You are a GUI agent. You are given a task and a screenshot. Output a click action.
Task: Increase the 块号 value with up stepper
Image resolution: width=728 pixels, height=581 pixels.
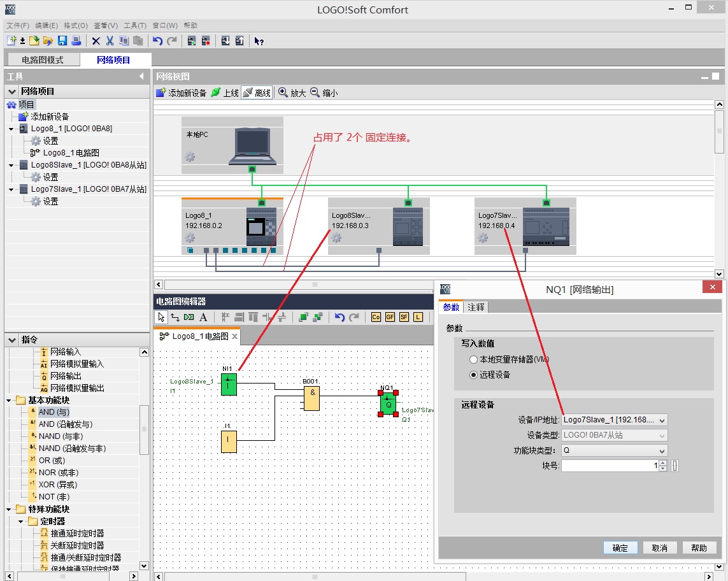tap(663, 463)
